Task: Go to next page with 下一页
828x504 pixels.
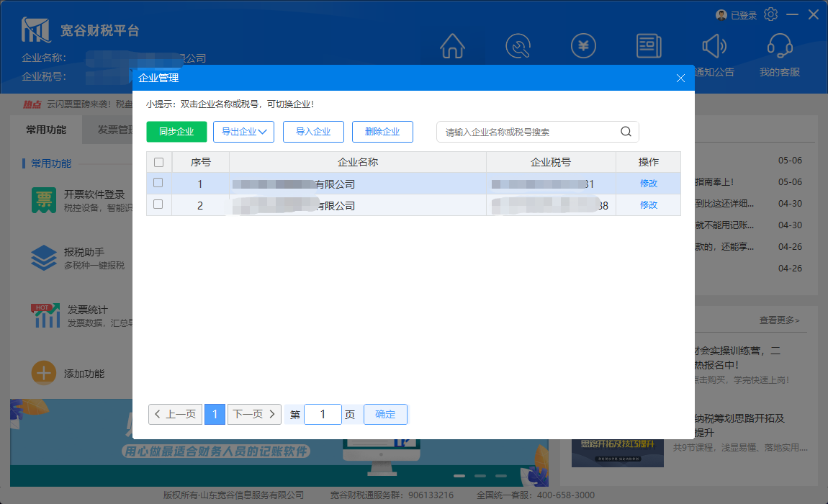Action: point(254,414)
